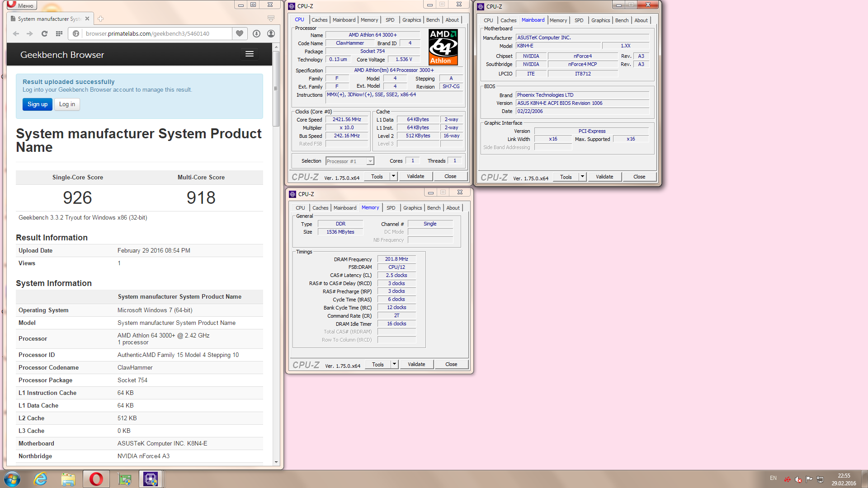
Task: Click Validate in CPU-Z Memory window
Action: pyautogui.click(x=416, y=364)
